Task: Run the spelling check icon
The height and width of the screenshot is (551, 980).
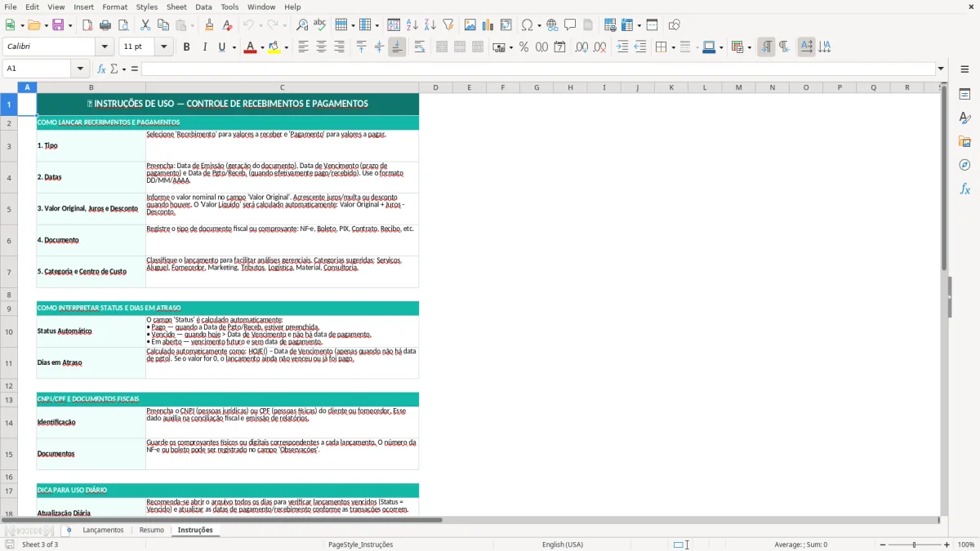Action: pos(320,25)
